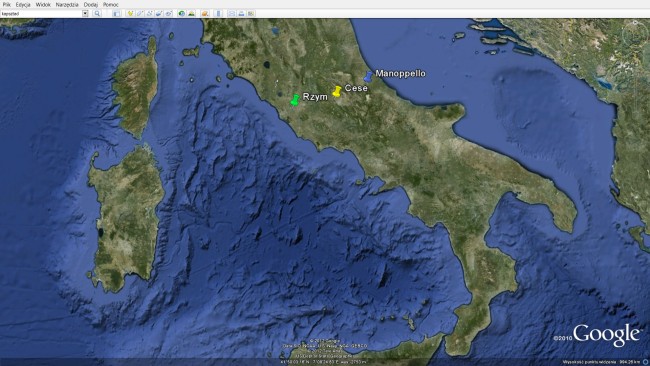Add a placemark with yellow pushpin icon
Screen dimensions: 650x366
point(130,14)
